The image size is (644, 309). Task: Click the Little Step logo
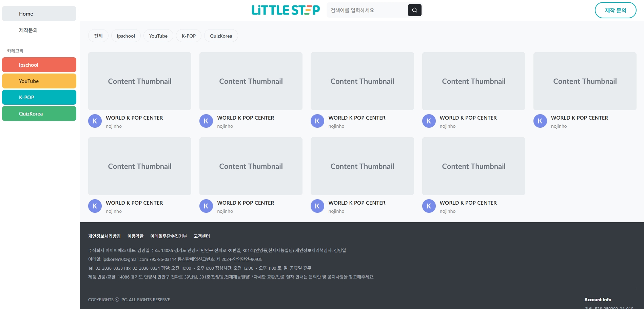point(286,10)
